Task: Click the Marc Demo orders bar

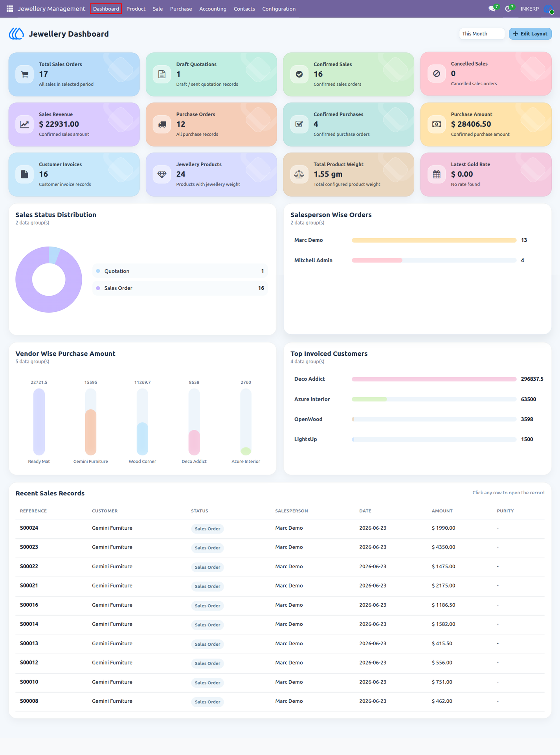Action: [x=434, y=240]
